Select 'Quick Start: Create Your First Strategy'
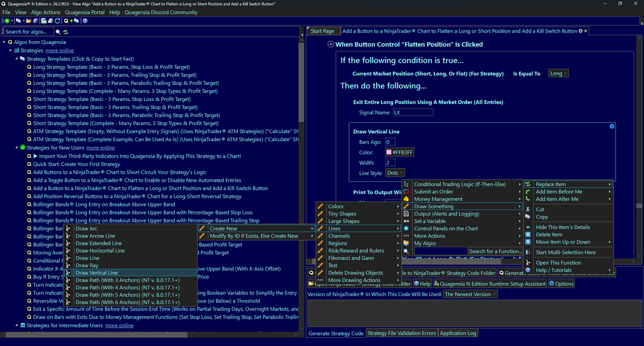The height and width of the screenshot is (346, 644). [x=77, y=164]
